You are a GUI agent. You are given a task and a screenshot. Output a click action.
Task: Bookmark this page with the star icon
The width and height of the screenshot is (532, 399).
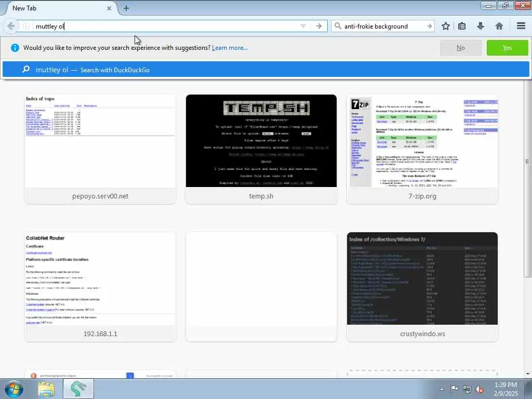[x=445, y=26]
